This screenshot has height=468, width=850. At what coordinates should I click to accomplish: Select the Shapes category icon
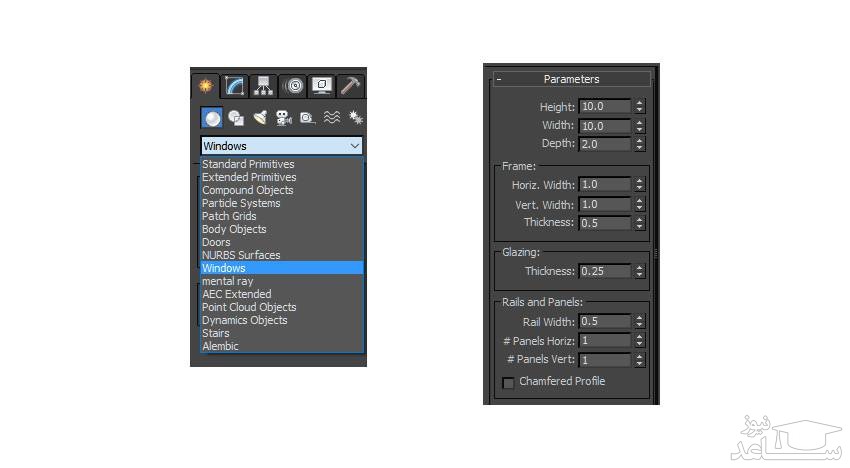235,118
